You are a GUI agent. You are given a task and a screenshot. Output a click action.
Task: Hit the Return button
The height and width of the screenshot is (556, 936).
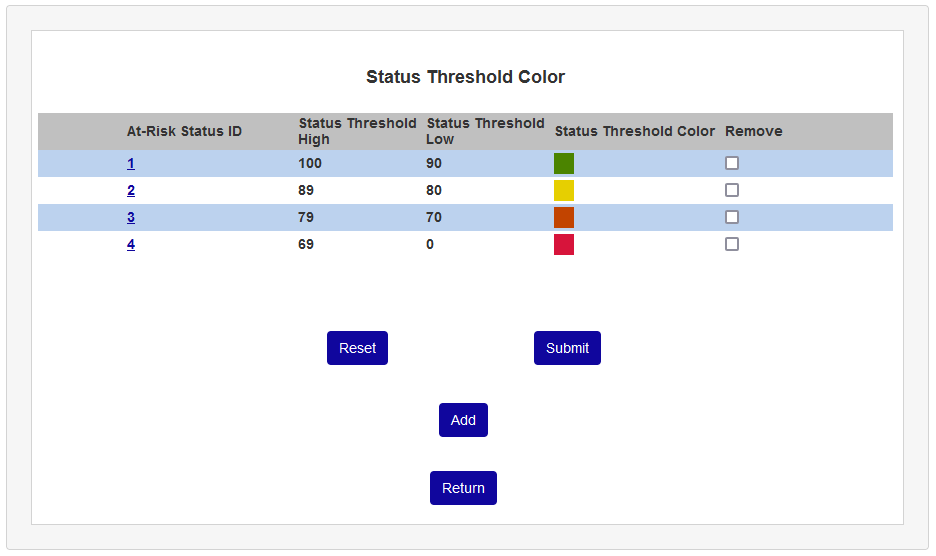click(x=463, y=488)
